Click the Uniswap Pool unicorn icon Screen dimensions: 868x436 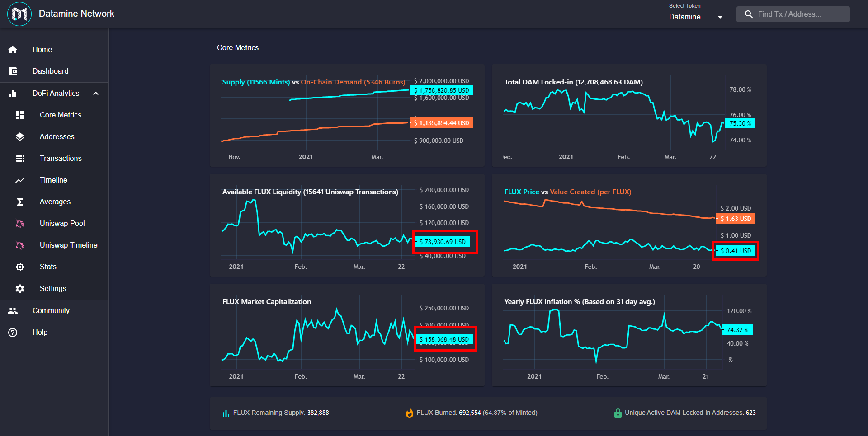click(20, 224)
